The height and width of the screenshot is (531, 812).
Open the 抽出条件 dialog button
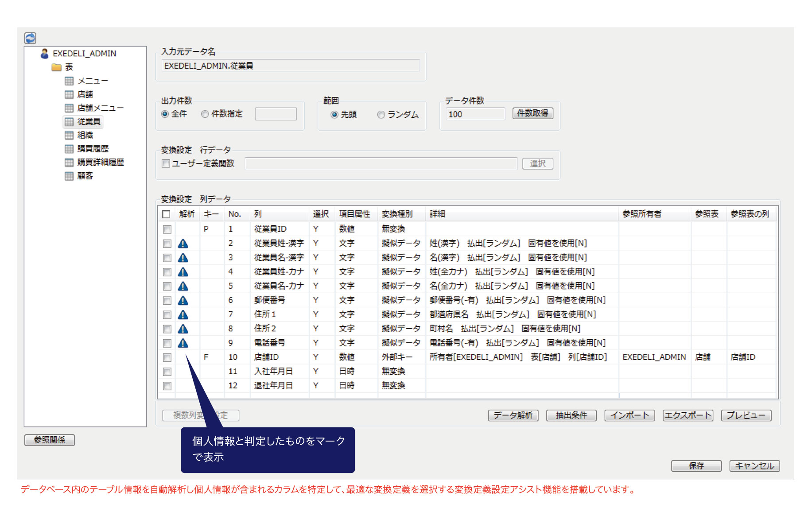571,415
